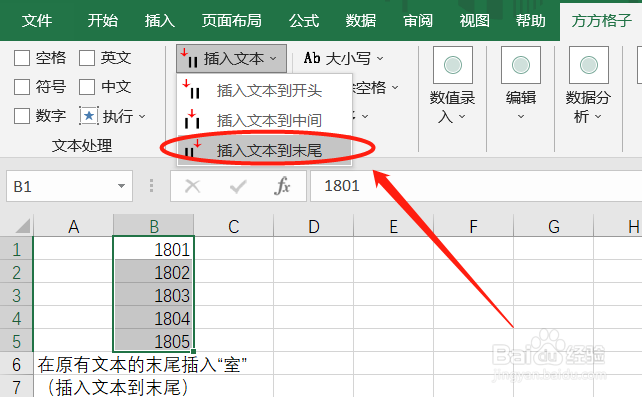The image size is (642, 397).
Task: Open the 帮助 ribbon tab
Action: click(531, 20)
